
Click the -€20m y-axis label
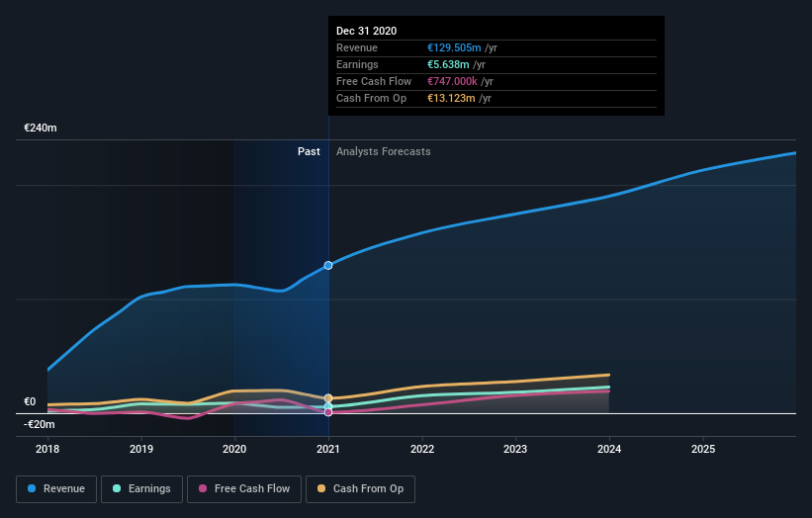40,424
